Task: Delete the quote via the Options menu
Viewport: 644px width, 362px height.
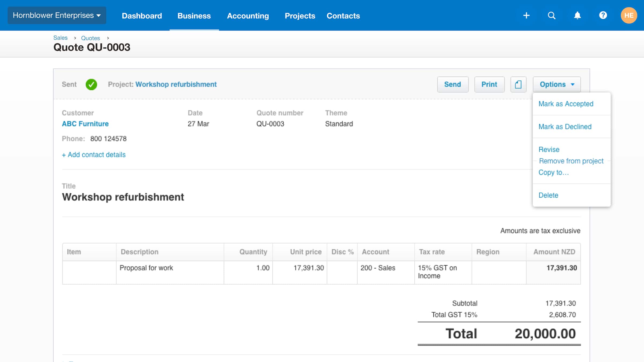Action: 548,195
